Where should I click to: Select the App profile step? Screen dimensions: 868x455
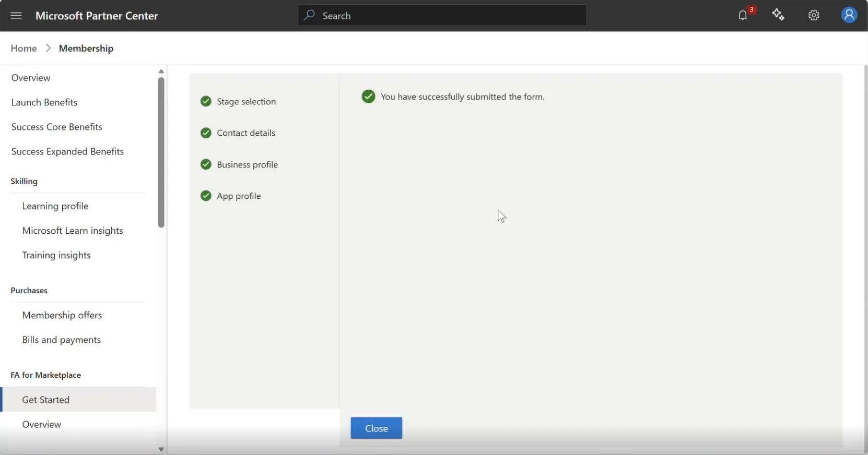coord(239,196)
